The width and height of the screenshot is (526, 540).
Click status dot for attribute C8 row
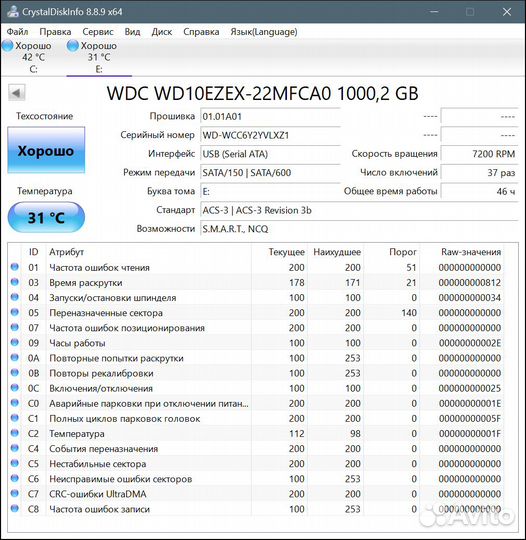tap(15, 508)
